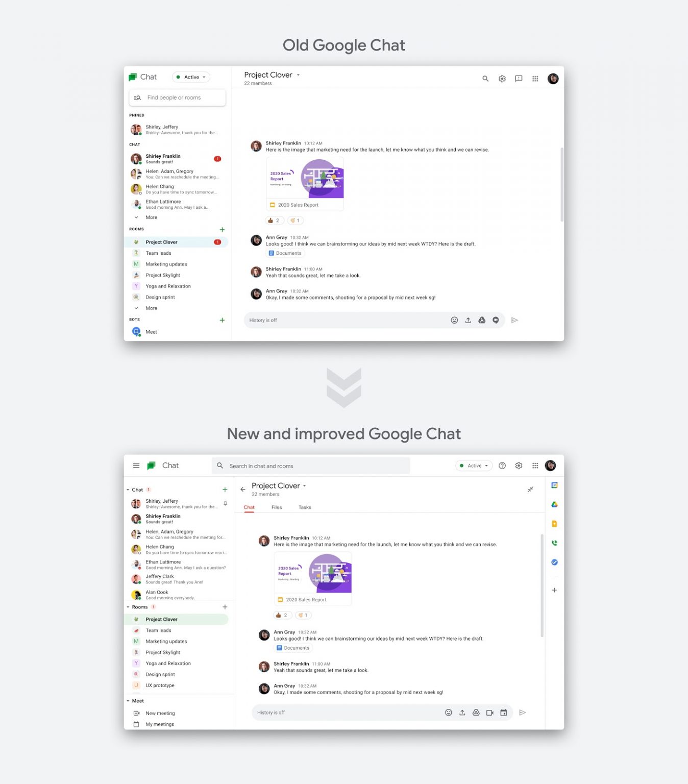Open the Documents attachment chip in the new chat
This screenshot has height=784, width=688.
pyautogui.click(x=293, y=648)
